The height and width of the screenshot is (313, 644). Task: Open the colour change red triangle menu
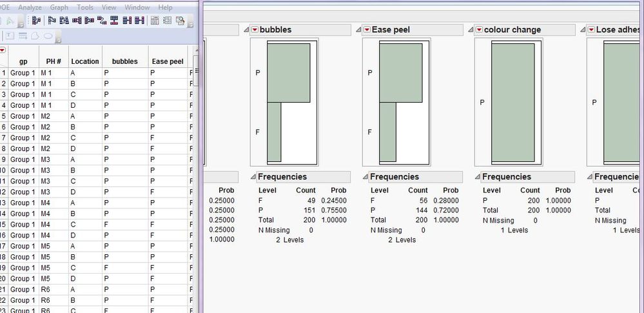click(480, 30)
